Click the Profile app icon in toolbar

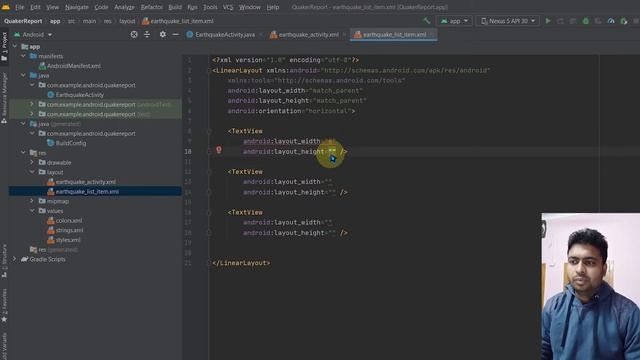click(x=611, y=21)
